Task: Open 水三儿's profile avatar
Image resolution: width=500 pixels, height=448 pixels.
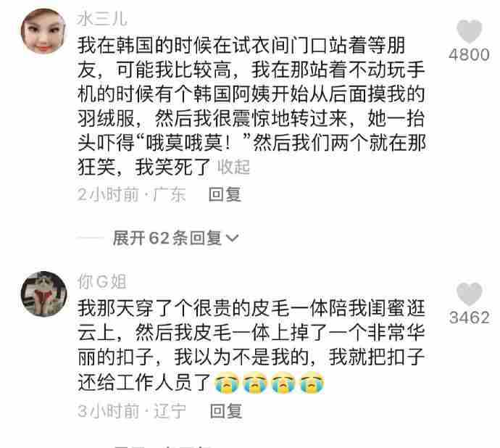Action: [43, 31]
